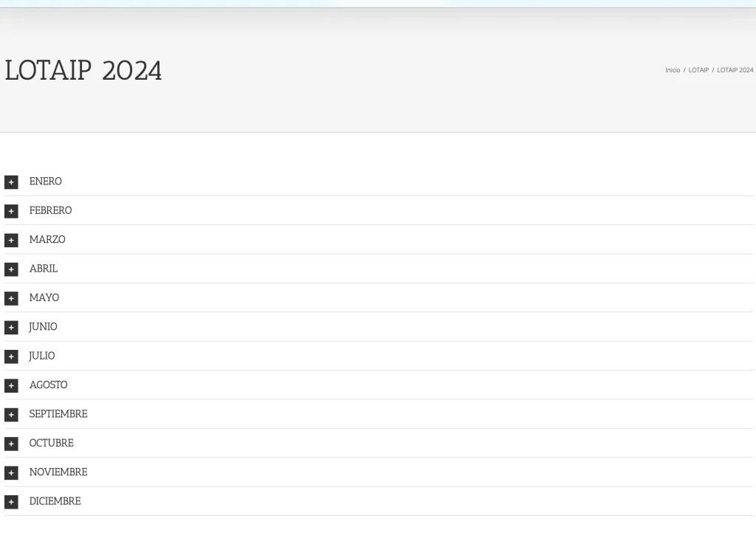This screenshot has height=544, width=756.
Task: Expand the OCTUBRE accordion section
Action: click(51, 443)
